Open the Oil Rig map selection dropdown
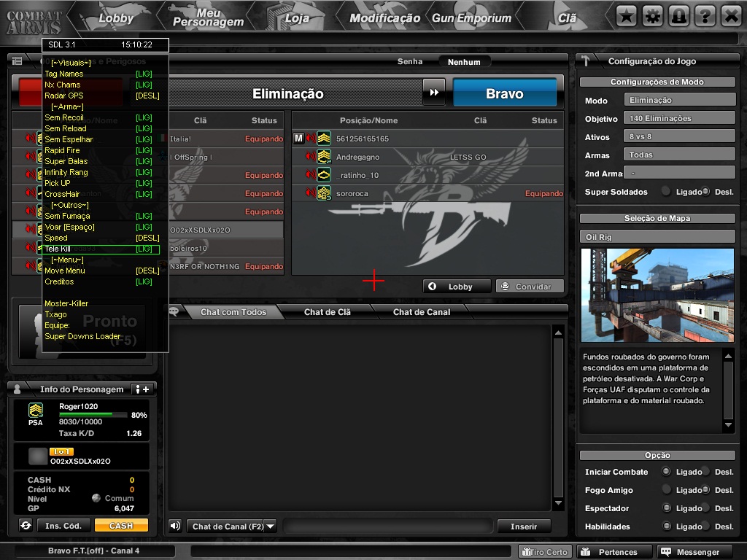Image resolution: width=747 pixels, height=560 pixels. (657, 237)
